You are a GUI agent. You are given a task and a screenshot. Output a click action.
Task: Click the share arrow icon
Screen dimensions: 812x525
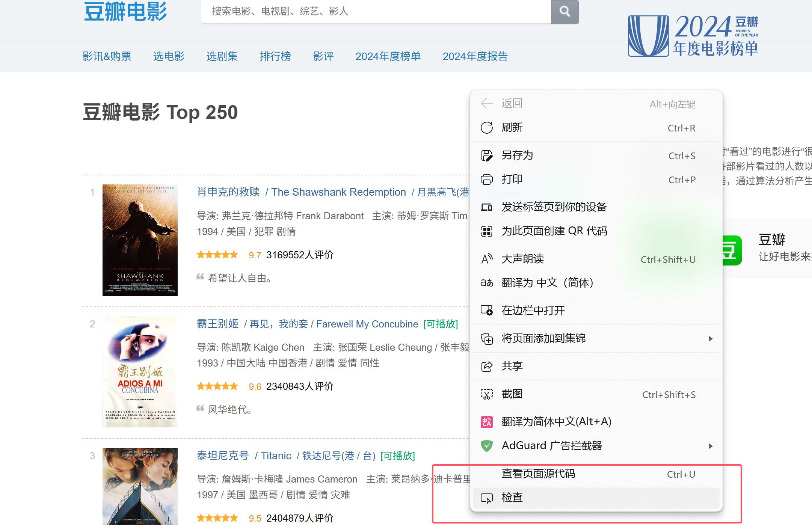487,367
